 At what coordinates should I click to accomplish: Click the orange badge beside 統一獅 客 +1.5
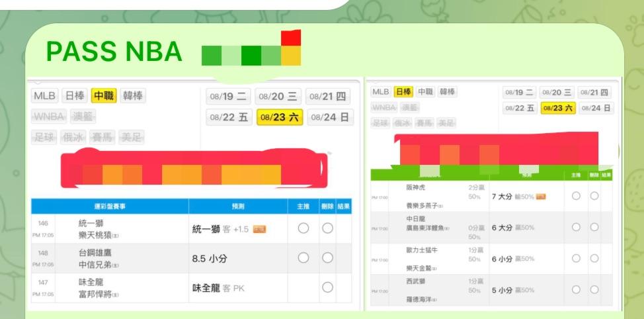click(x=259, y=230)
